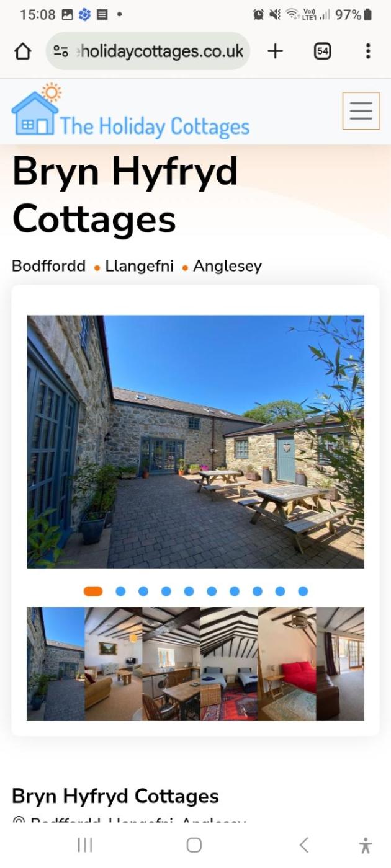
Task: Select the second carousel dot
Action: click(120, 591)
